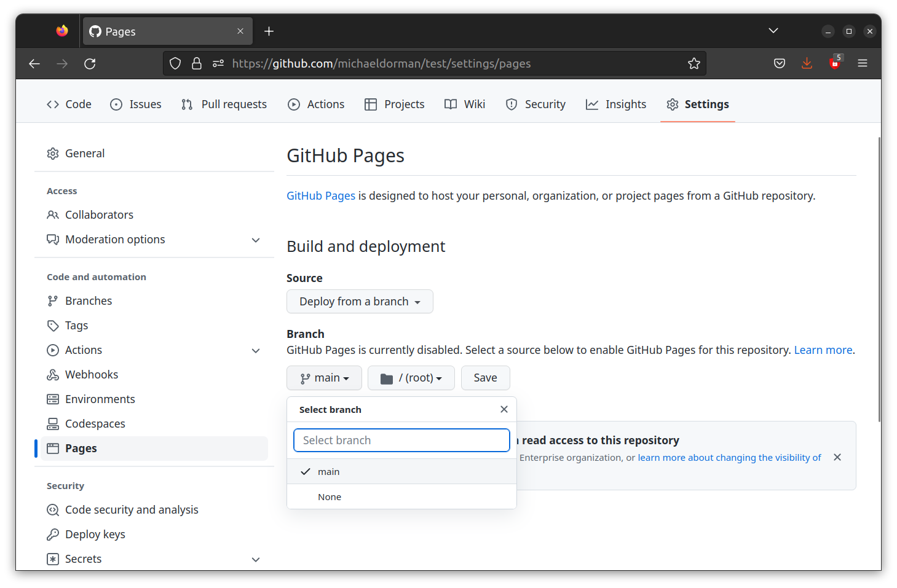The height and width of the screenshot is (588, 897).
Task: Open the / (root) folder dropdown
Action: click(411, 377)
